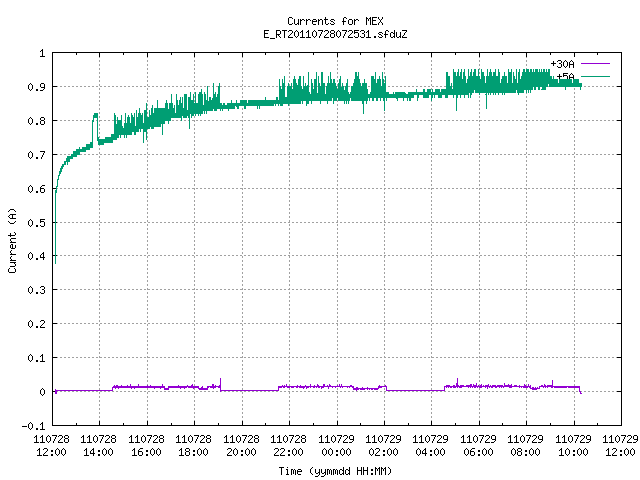
Task: Click y-axis tick label '0.2'
Action: click(36, 324)
